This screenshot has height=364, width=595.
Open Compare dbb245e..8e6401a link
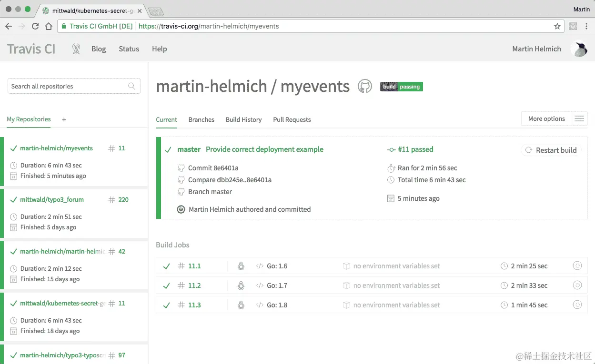click(x=230, y=180)
